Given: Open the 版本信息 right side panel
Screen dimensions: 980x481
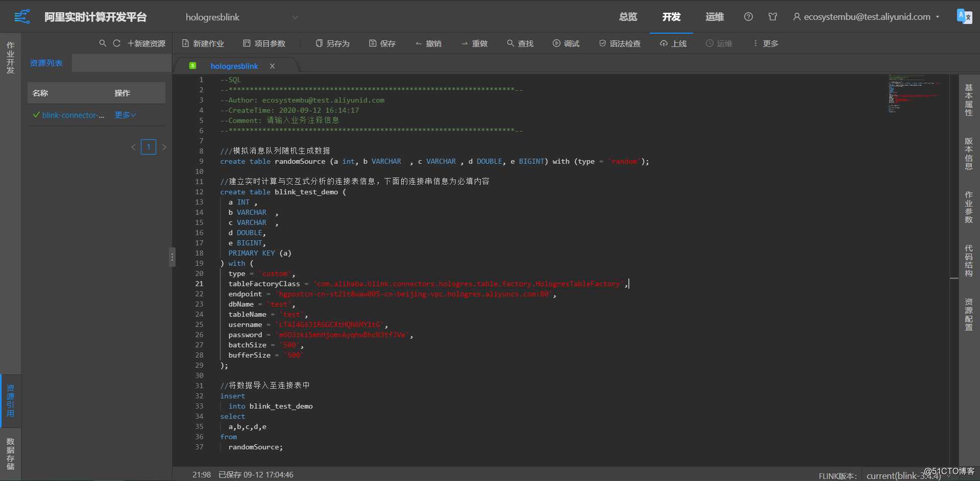Looking at the screenshot, I should click(x=969, y=154).
